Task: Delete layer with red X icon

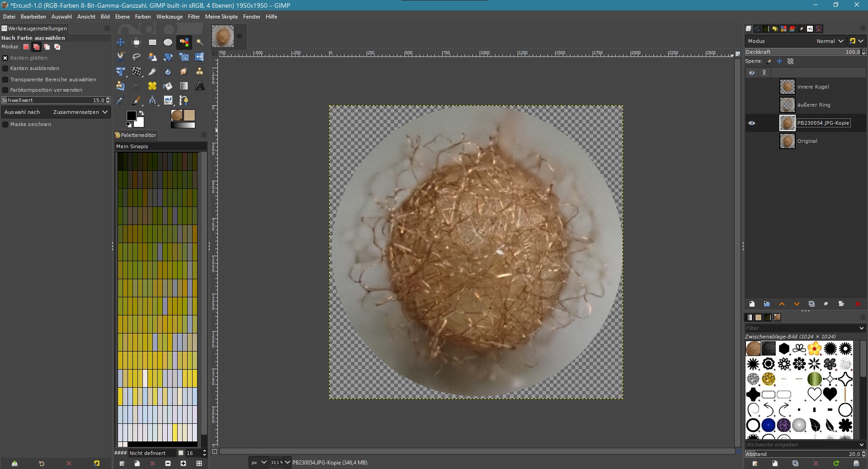Action: 857,304
